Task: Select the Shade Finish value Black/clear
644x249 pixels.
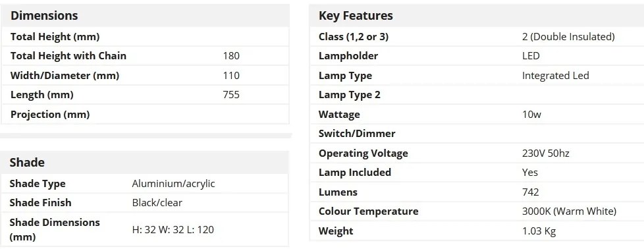Action: (x=157, y=203)
